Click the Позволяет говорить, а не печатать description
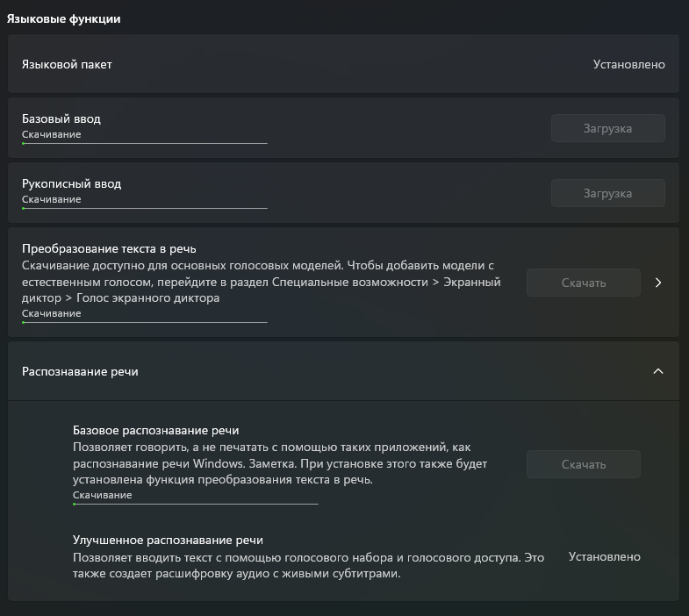Image resolution: width=689 pixels, height=616 pixels. [280, 463]
